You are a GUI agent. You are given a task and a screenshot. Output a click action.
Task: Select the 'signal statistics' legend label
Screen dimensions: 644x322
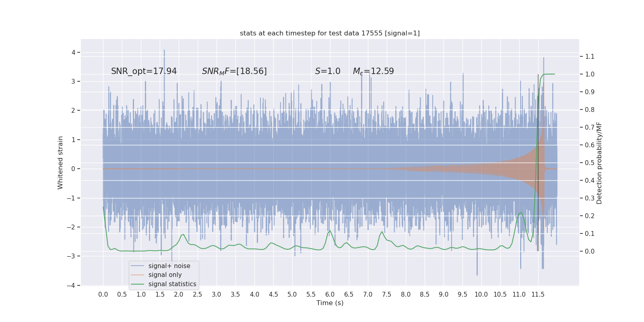(x=172, y=284)
